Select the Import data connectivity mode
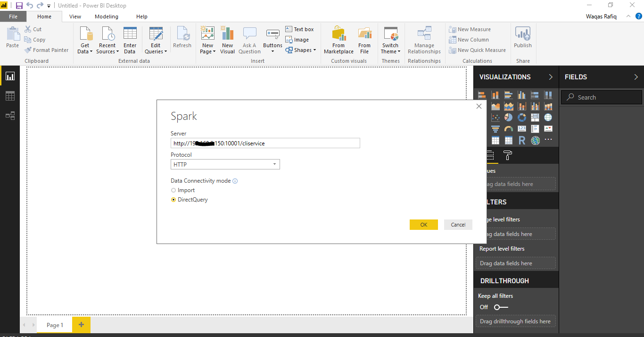The image size is (644, 337). (x=174, y=190)
